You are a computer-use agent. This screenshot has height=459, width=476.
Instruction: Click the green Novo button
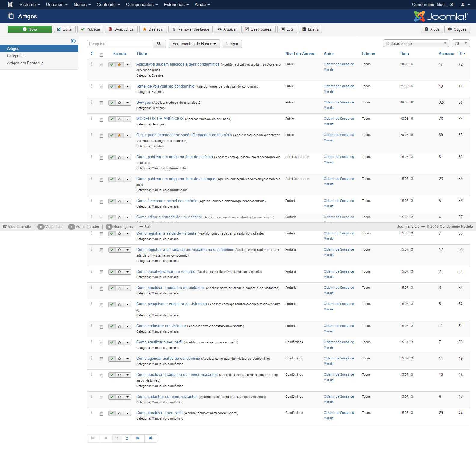pyautogui.click(x=30, y=29)
